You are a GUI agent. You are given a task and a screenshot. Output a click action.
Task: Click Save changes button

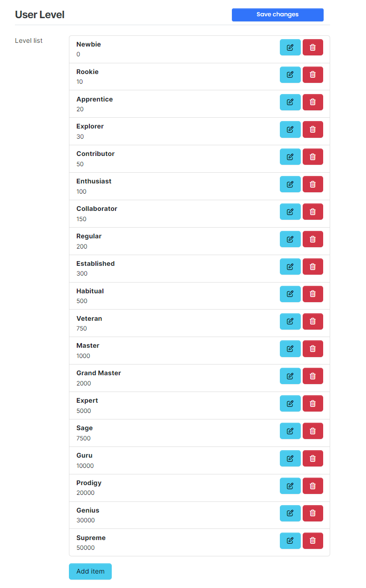pyautogui.click(x=278, y=14)
